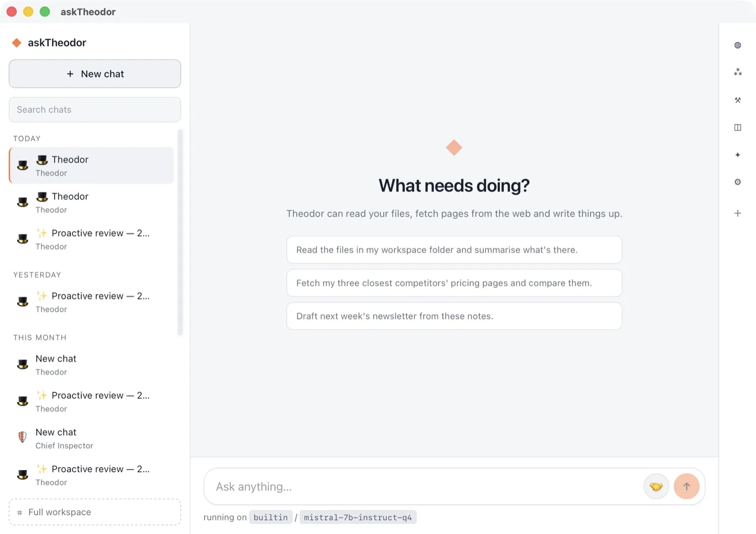Open the last Proactive review chat in list
Image resolution: width=756 pixels, height=534 pixels.
coord(92,475)
